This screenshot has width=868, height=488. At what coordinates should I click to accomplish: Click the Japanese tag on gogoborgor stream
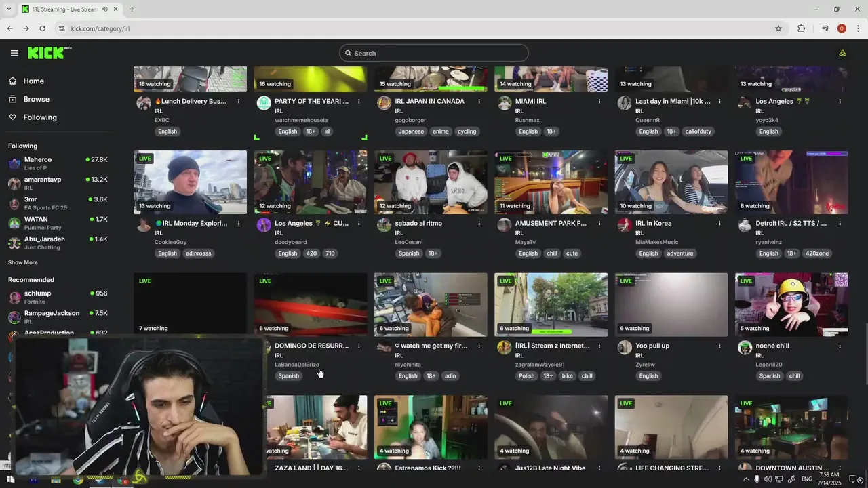pos(411,131)
